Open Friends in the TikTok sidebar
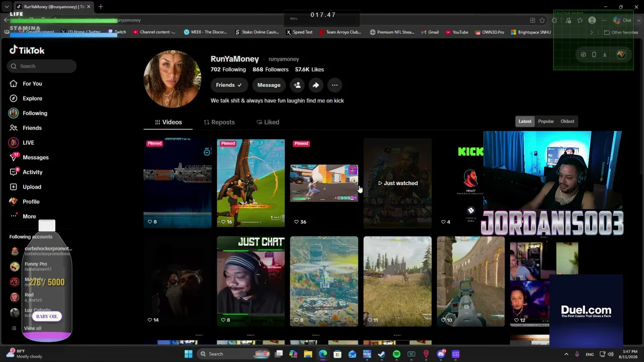This screenshot has height=362, width=644. pyautogui.click(x=32, y=128)
